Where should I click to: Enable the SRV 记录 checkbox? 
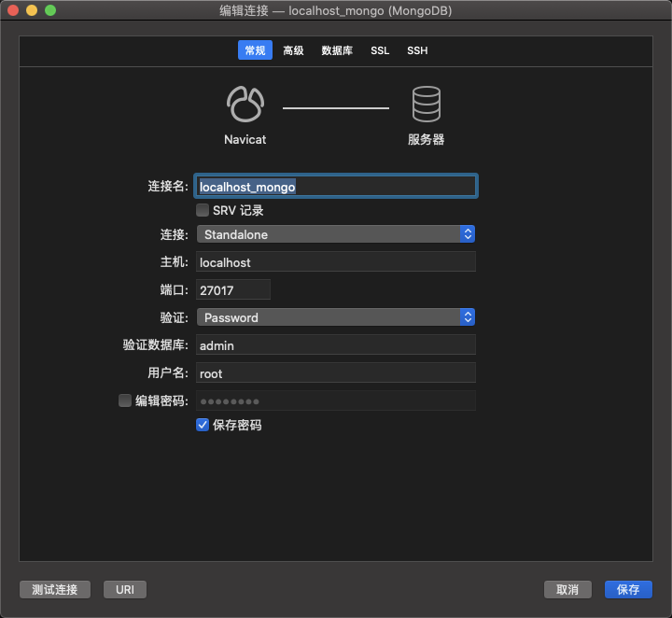coord(203,210)
